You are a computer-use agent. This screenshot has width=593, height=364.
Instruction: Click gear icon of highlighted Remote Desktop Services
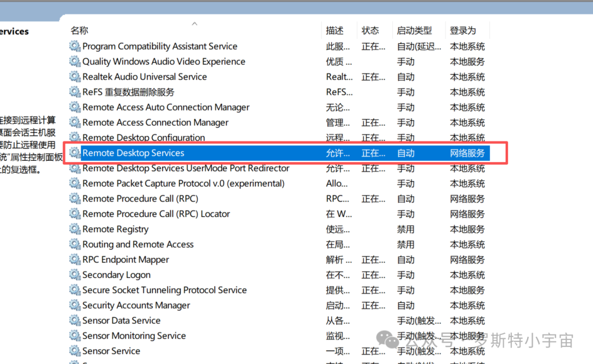click(x=75, y=153)
